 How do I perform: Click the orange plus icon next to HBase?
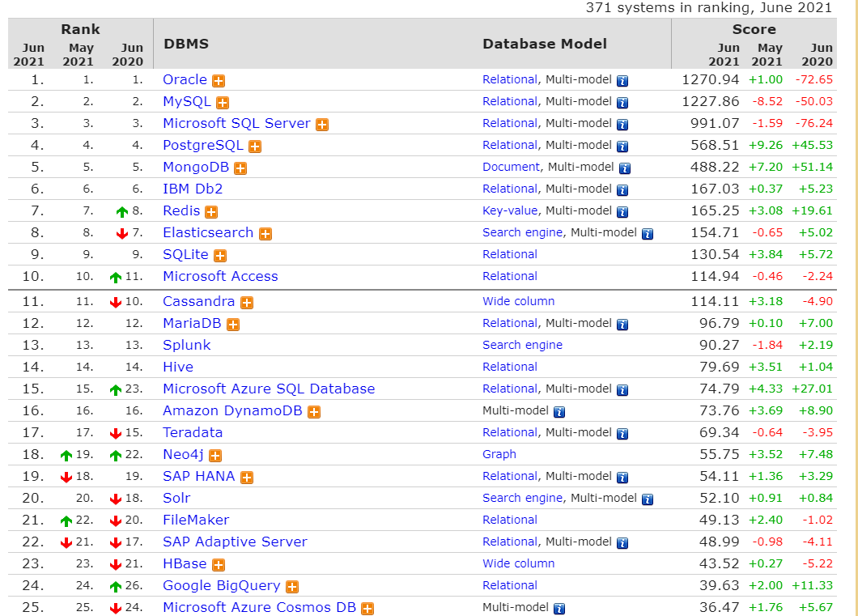coord(219,565)
